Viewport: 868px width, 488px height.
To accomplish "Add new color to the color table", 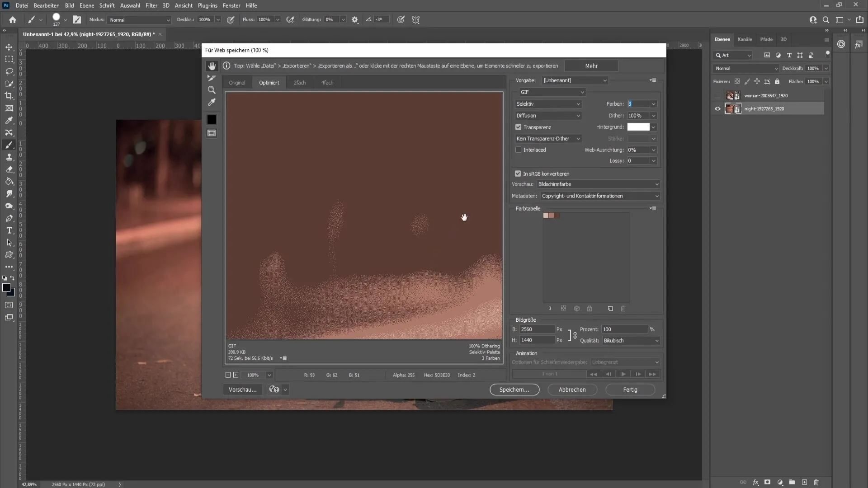I will pyautogui.click(x=610, y=309).
